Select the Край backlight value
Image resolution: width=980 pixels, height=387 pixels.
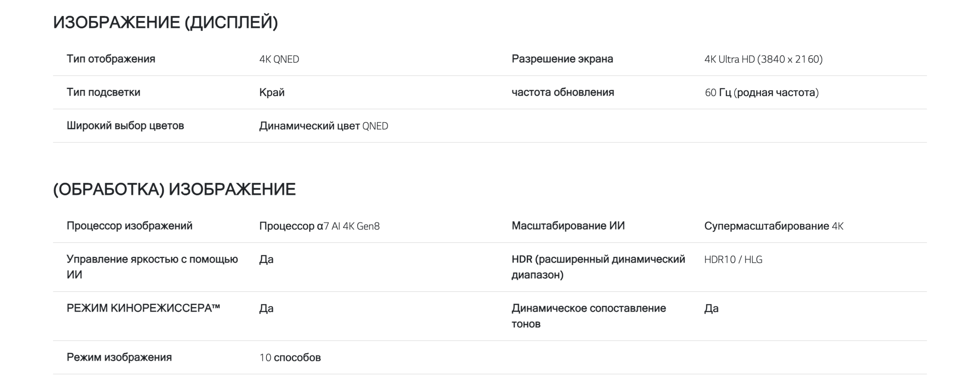tap(272, 93)
